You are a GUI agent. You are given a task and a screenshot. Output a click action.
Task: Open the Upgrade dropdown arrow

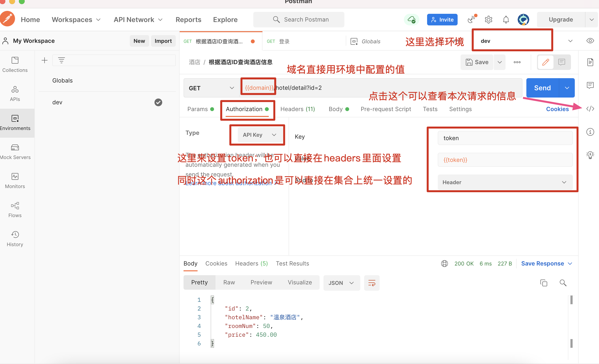[591, 20]
